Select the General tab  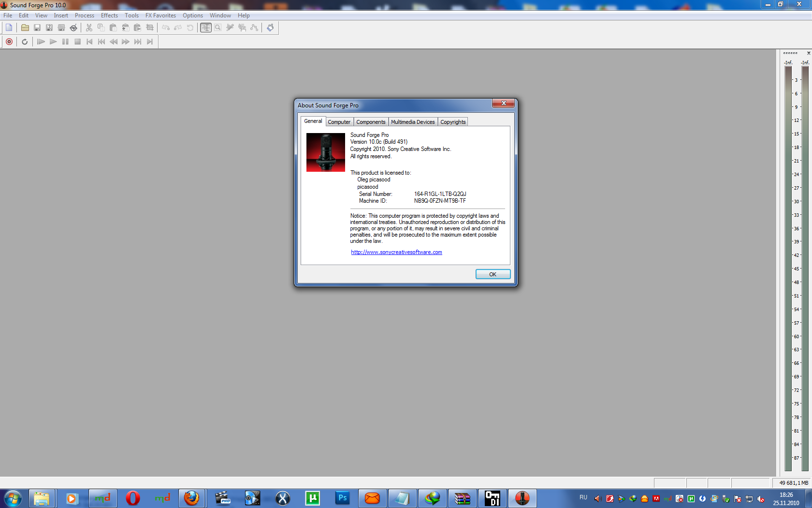pyautogui.click(x=313, y=121)
